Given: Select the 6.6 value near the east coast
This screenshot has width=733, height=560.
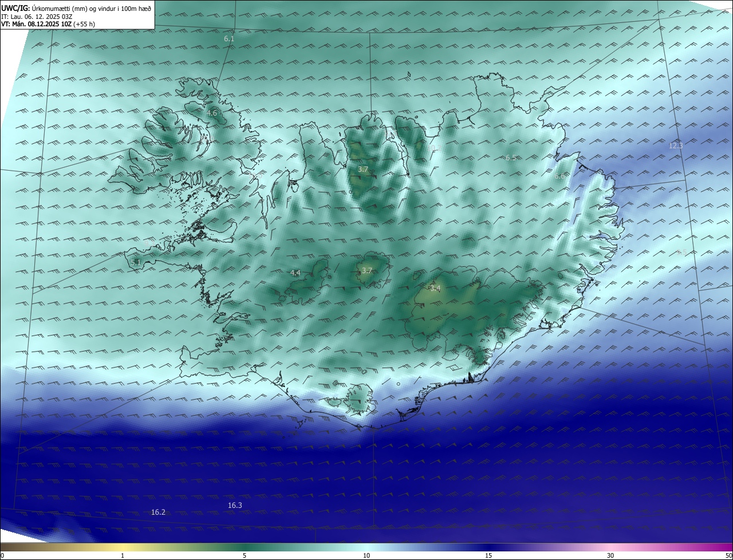Looking at the screenshot, I should [559, 177].
